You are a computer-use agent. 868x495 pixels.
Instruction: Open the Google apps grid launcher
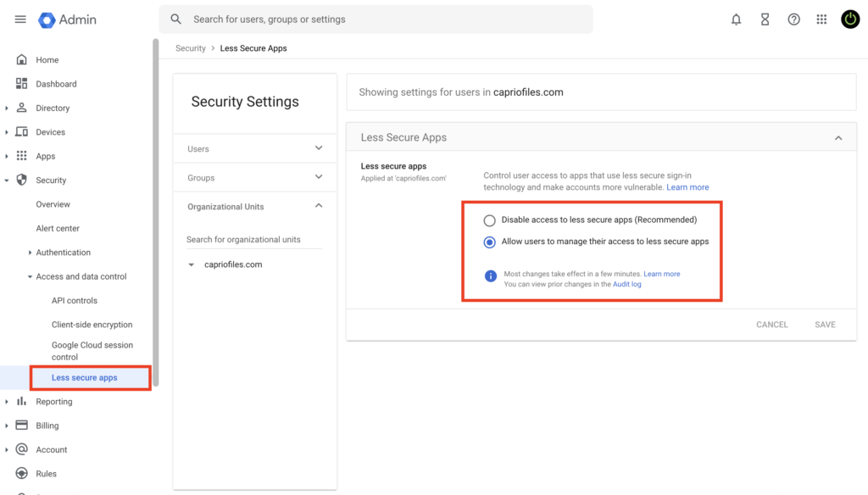[x=821, y=19]
